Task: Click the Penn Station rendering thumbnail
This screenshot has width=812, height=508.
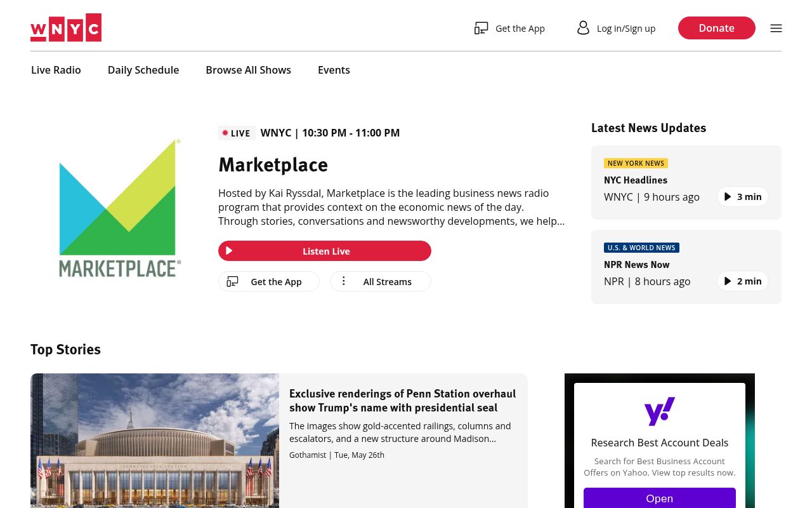Action: (x=155, y=441)
